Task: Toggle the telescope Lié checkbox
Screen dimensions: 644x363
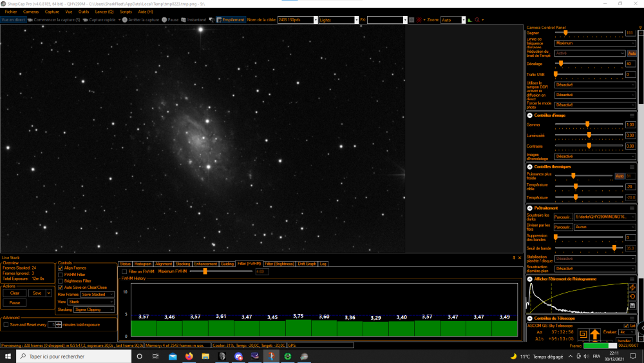Action: point(627,326)
